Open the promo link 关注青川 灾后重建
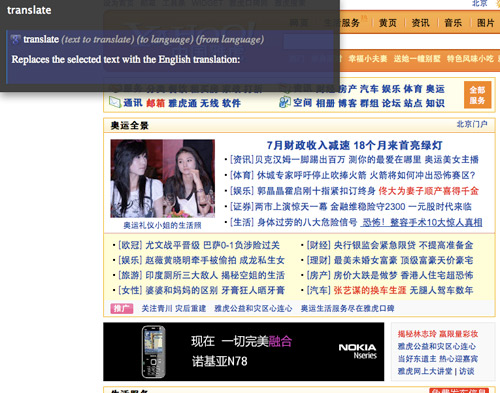500x393 pixels. [x=174, y=308]
